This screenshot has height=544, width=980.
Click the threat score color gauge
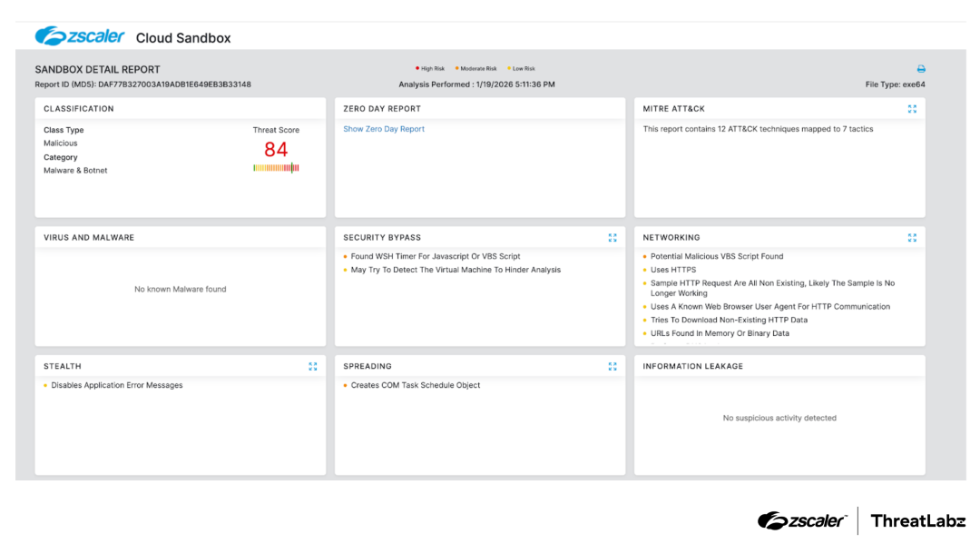coord(276,168)
